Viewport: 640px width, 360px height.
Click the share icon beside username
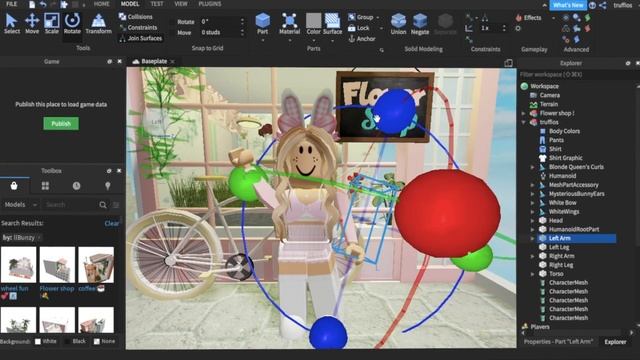point(603,5)
